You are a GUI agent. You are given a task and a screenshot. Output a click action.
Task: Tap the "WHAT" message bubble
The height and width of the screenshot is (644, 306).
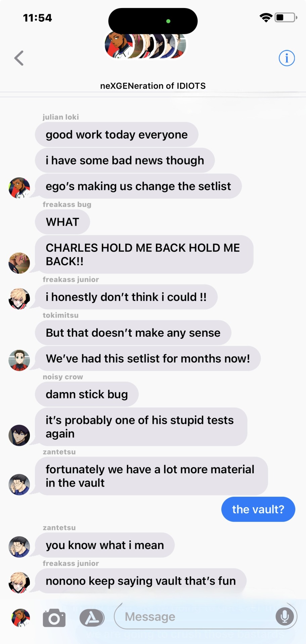62,222
